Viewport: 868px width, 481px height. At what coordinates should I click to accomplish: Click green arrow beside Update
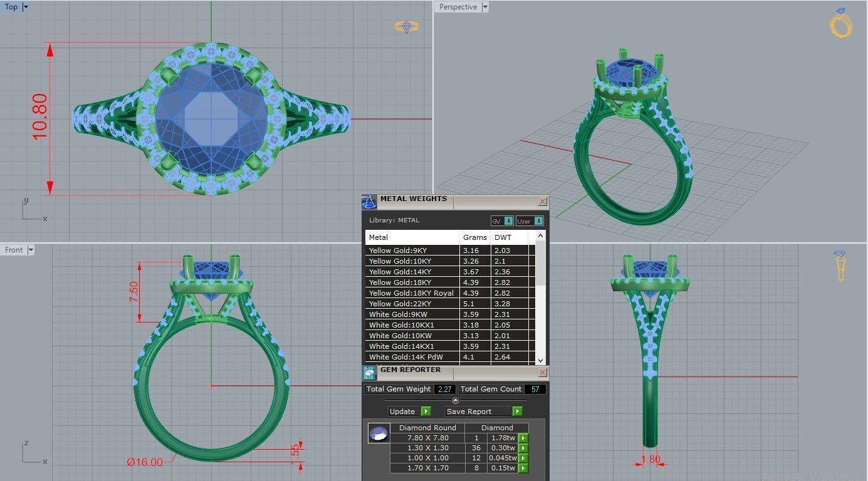coord(426,411)
